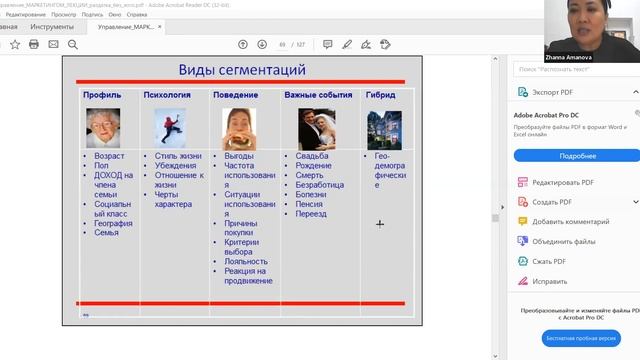Go to next page arrow

click(x=262, y=44)
